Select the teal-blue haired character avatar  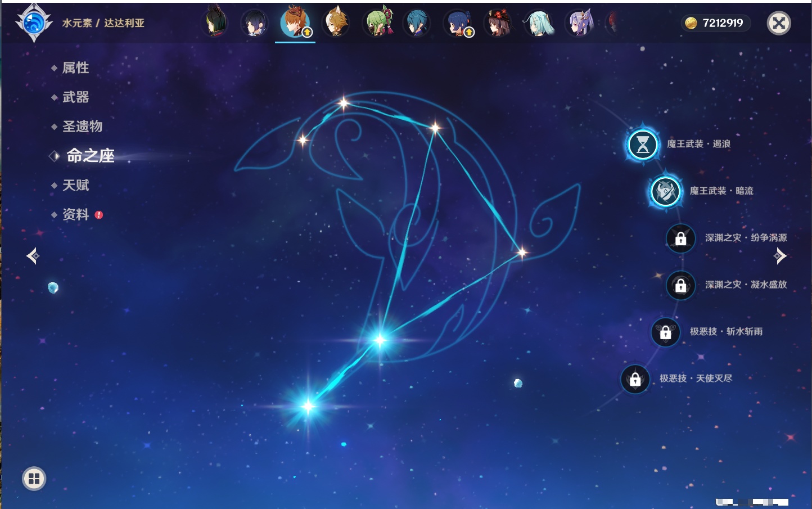(x=417, y=23)
